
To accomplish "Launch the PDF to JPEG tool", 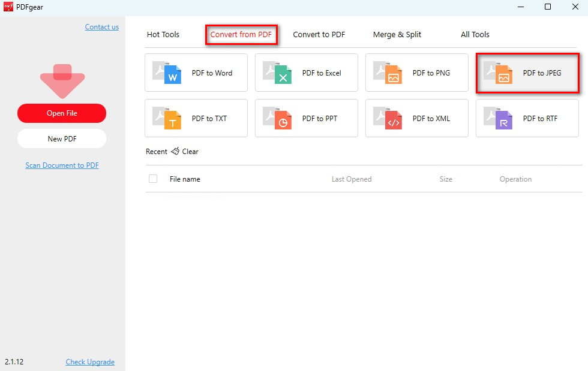I will pos(527,73).
